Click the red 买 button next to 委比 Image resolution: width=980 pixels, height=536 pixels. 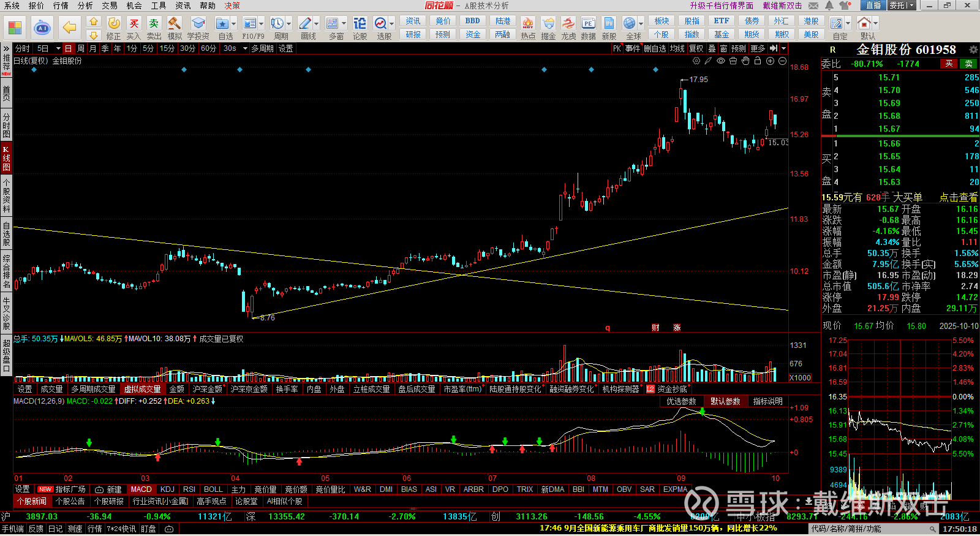tap(949, 64)
